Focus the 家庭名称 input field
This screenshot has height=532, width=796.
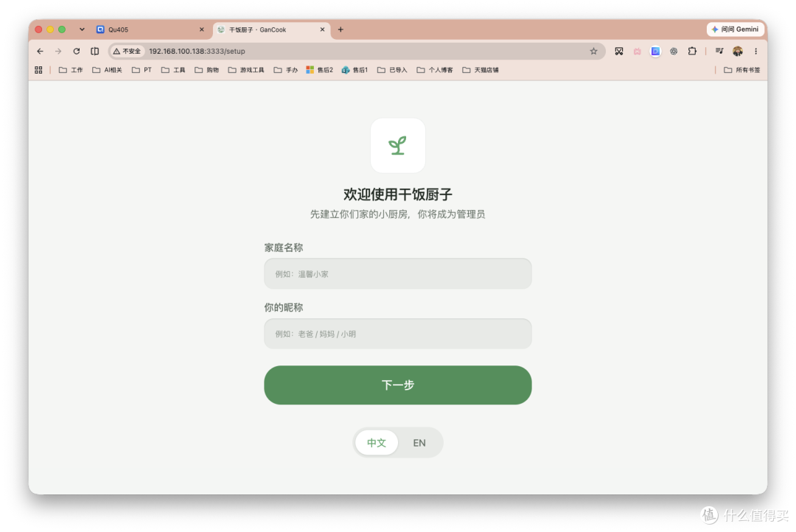coord(397,274)
